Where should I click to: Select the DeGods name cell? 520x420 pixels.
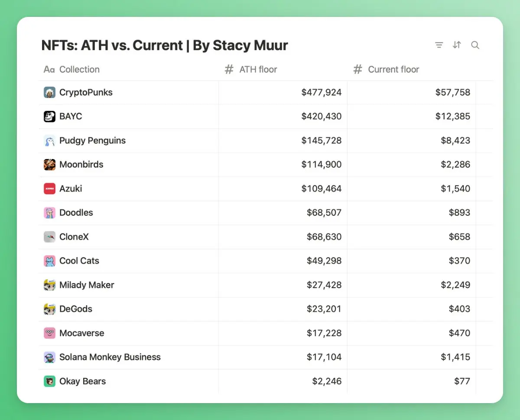click(x=129, y=309)
